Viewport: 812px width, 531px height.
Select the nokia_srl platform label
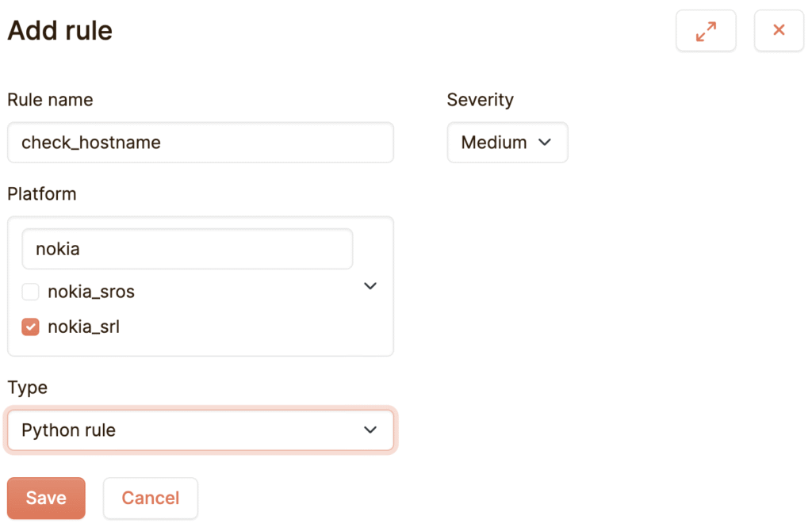click(83, 327)
